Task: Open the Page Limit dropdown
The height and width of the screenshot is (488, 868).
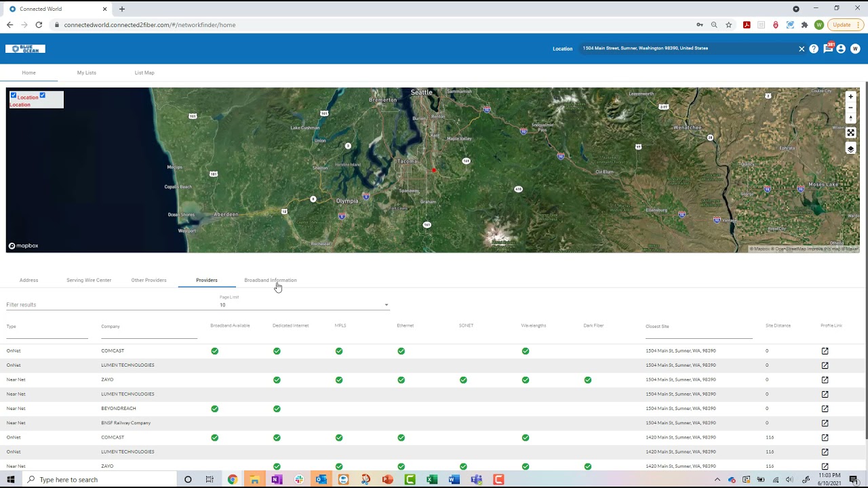Action: [x=304, y=305]
